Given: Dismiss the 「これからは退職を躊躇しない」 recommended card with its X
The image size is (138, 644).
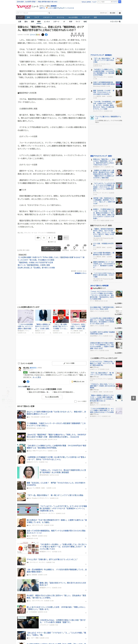Looking at the screenshot, I should pos(33,333).
